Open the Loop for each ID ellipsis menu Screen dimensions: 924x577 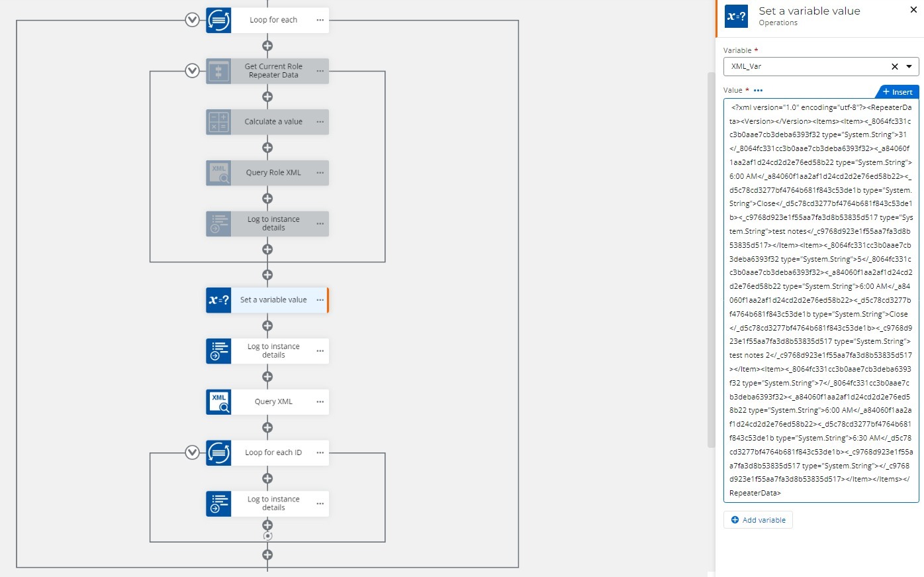pos(320,453)
